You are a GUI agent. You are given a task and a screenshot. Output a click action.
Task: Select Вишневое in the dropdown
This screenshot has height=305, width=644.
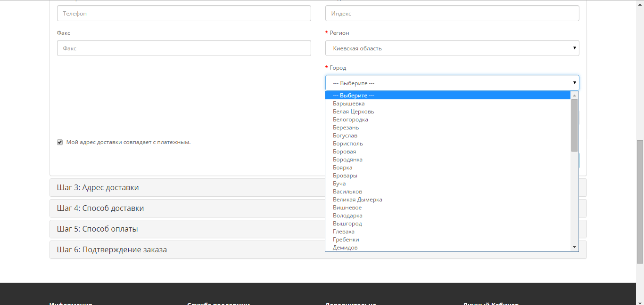[347, 208]
